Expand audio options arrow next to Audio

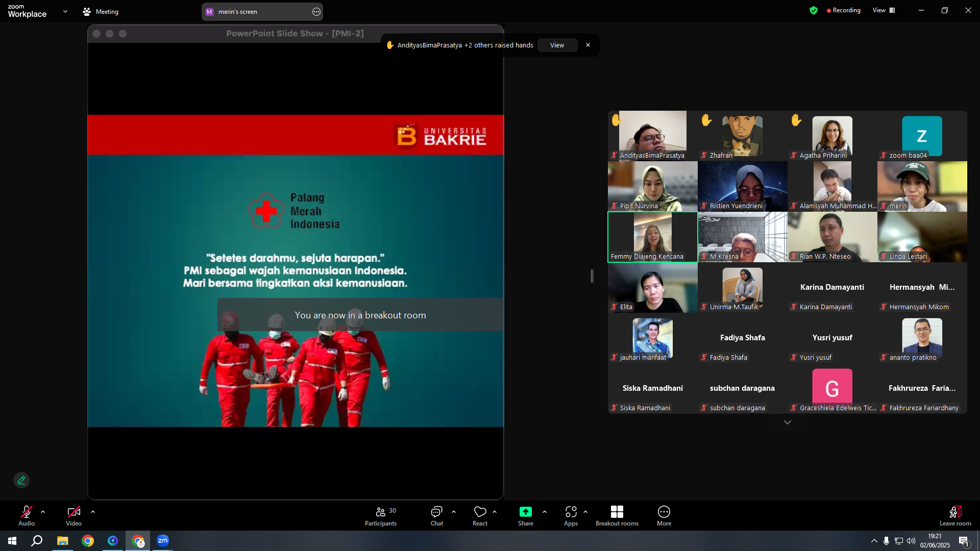click(43, 512)
